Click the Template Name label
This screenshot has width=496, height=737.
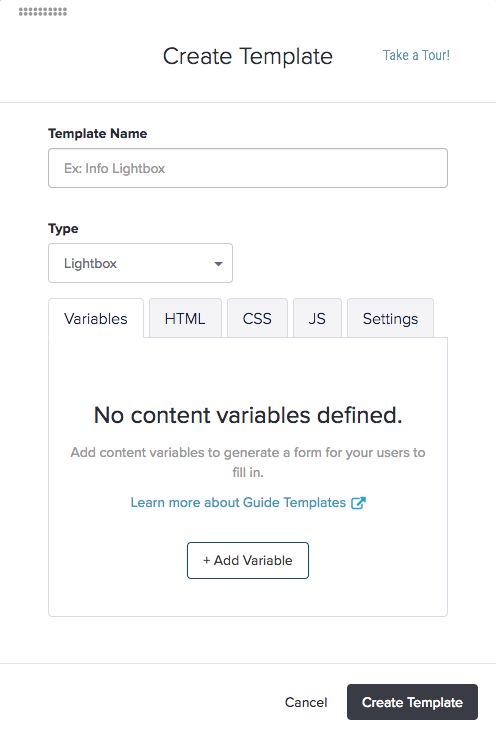point(97,133)
